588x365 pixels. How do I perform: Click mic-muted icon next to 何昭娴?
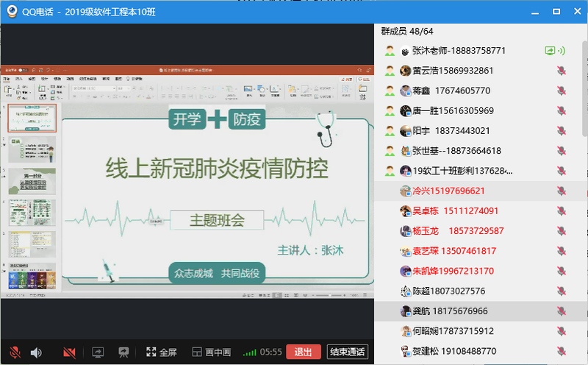562,331
